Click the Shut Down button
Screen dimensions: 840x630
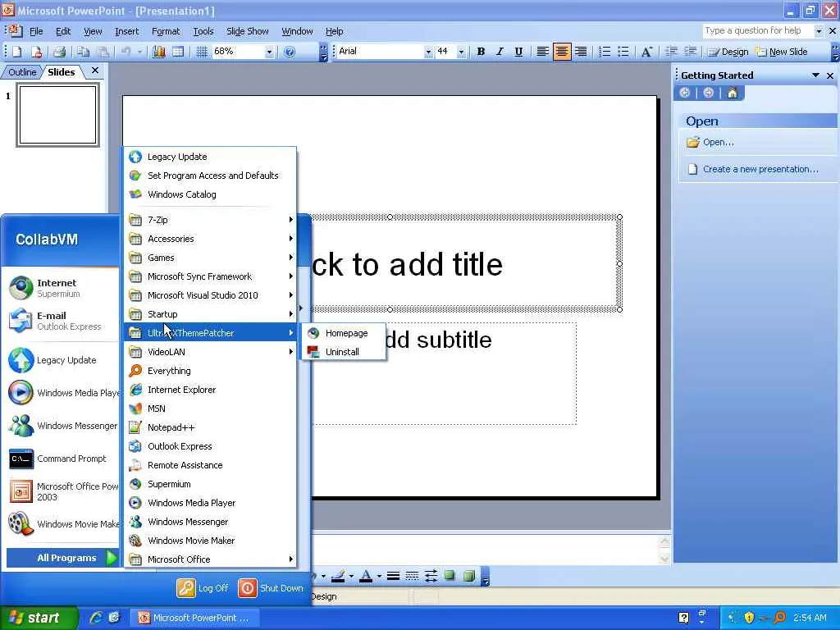click(x=271, y=587)
